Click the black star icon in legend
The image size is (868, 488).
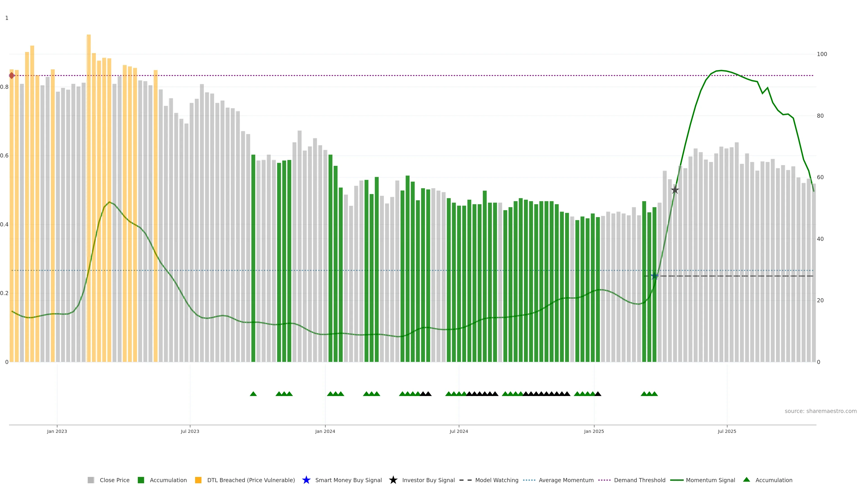[x=393, y=480]
